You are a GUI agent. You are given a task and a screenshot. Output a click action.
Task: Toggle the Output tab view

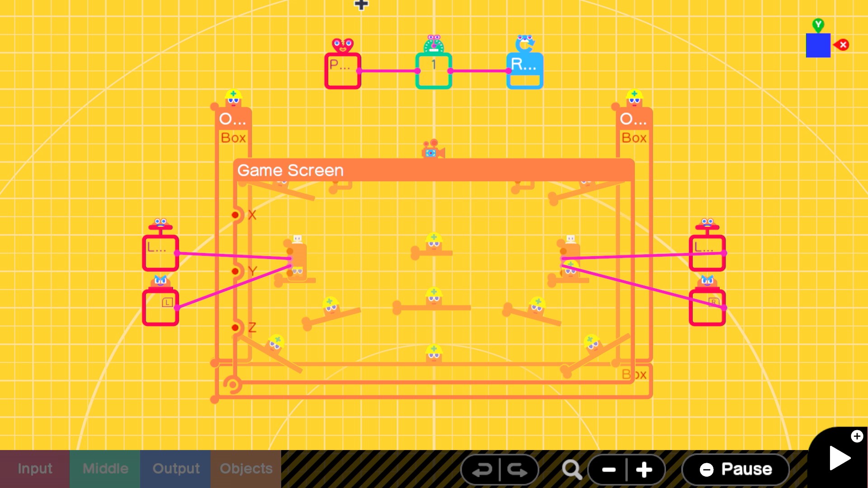175,469
